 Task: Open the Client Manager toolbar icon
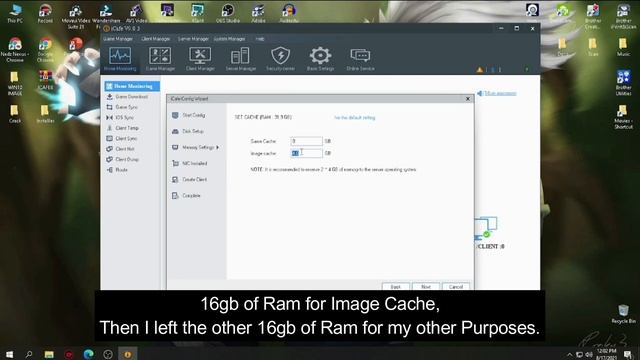click(x=200, y=59)
